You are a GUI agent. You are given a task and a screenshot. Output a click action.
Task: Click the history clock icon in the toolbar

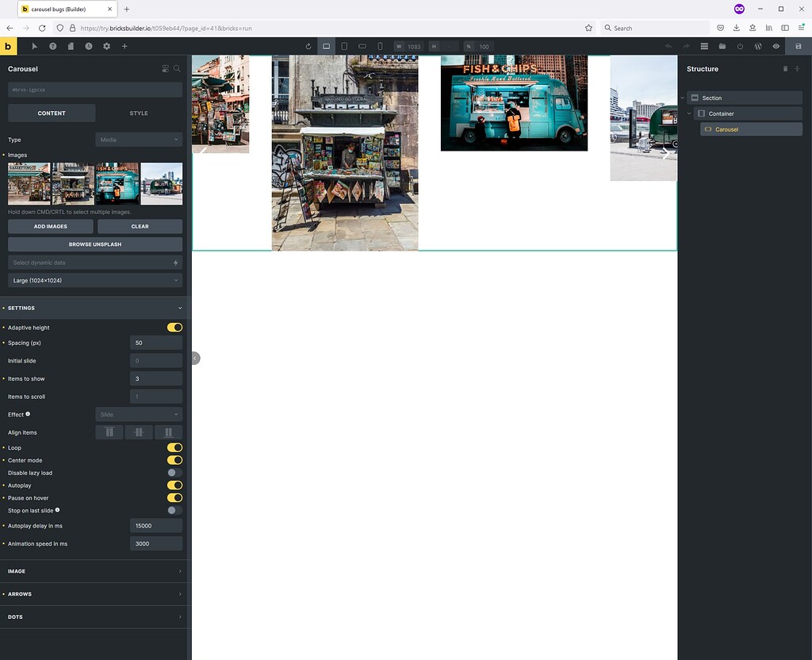click(x=89, y=46)
